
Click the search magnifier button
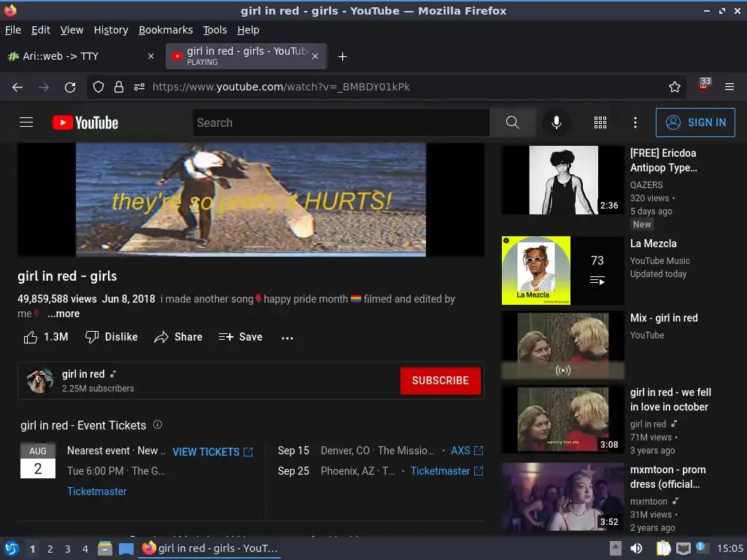(513, 122)
